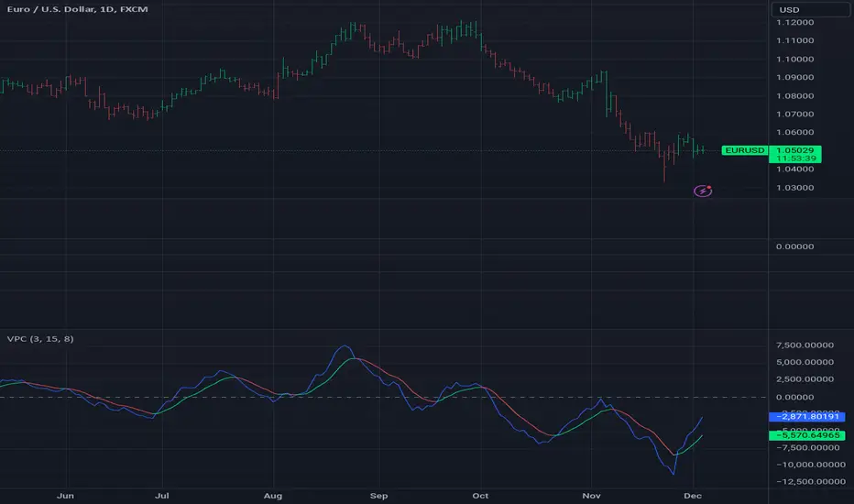Click the Aug label on the time axis
This screenshot has width=854, height=504.
click(272, 494)
